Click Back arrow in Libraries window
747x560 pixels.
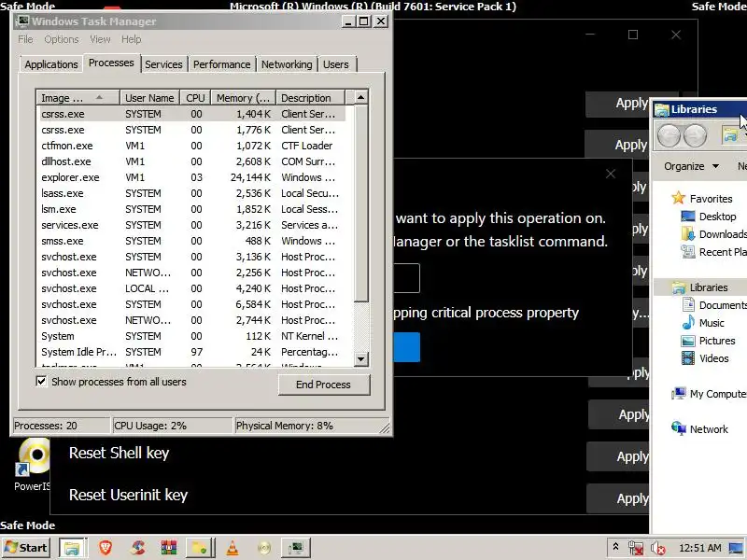669,135
